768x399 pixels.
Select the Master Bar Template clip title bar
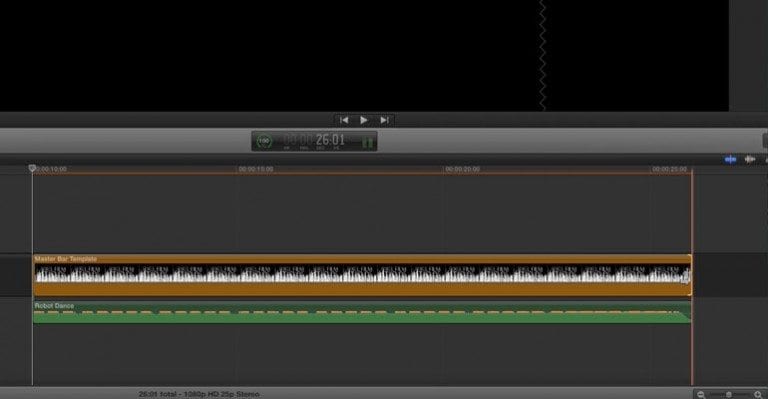(362, 259)
